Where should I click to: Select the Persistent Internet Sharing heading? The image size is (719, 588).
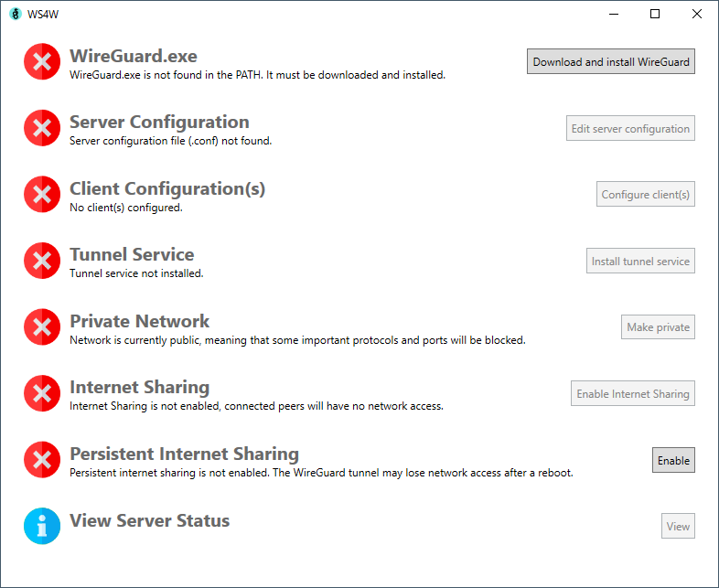185,454
